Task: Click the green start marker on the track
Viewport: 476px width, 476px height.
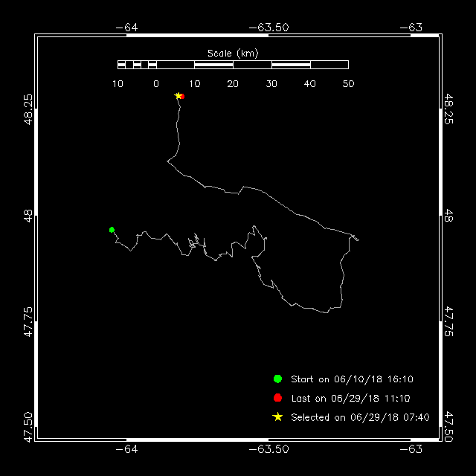Action: 112,230
